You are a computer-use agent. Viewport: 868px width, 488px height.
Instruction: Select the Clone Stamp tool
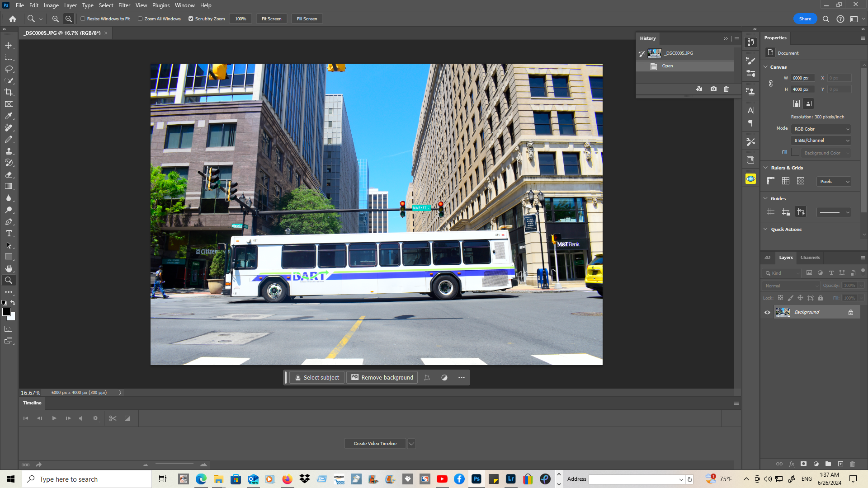pos(9,151)
